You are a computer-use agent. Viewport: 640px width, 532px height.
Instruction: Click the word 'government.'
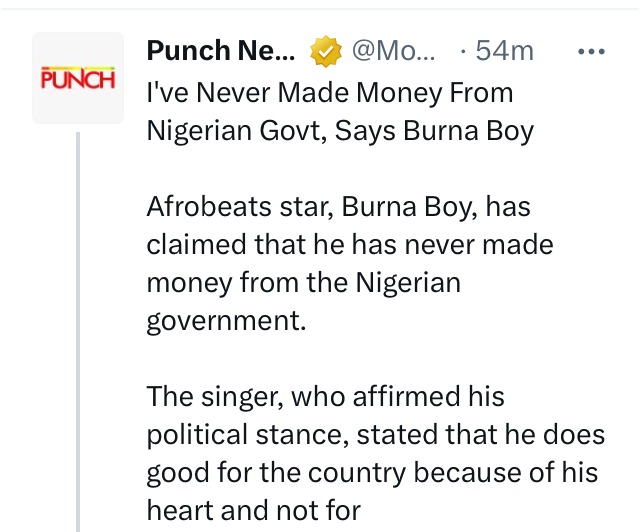pyautogui.click(x=226, y=321)
